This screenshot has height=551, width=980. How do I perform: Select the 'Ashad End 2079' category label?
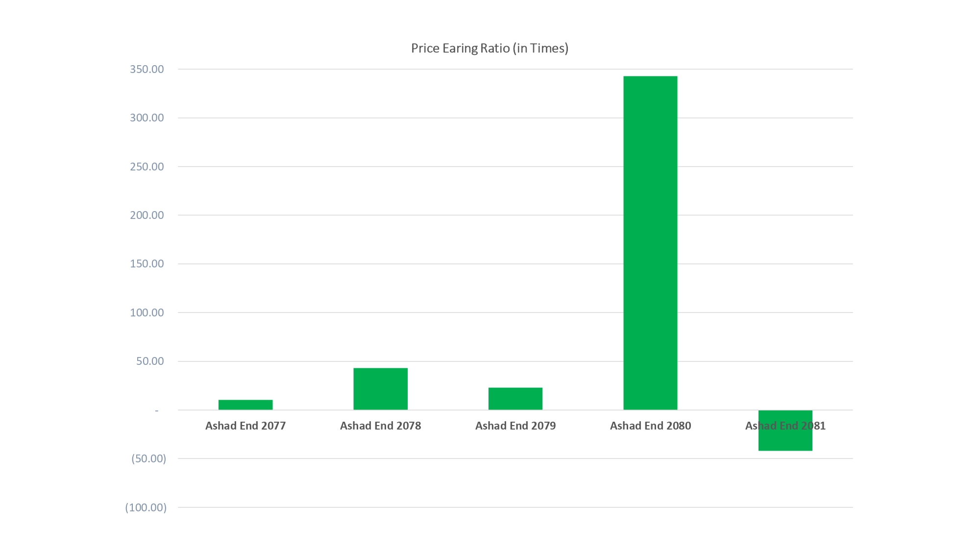pos(515,426)
